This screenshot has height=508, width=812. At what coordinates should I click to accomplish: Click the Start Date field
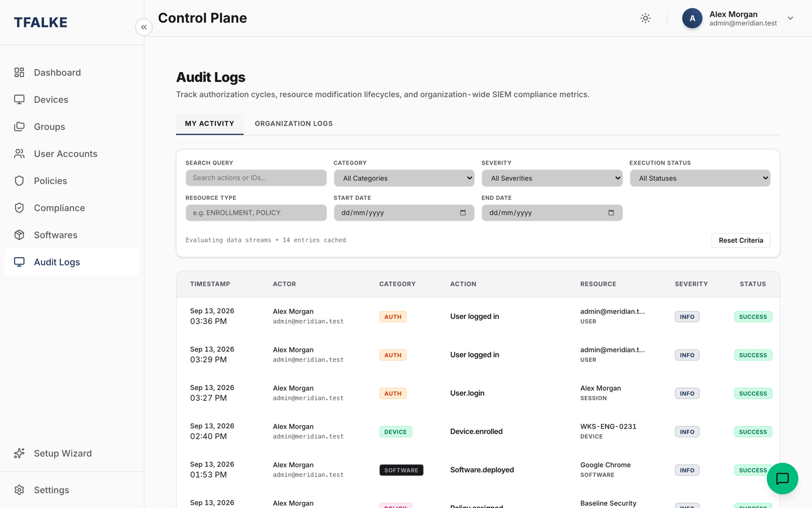404,213
